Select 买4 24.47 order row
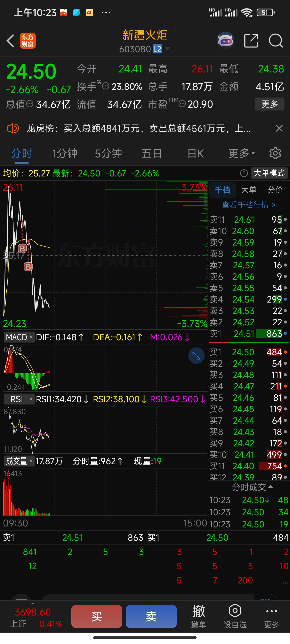This screenshot has height=644, width=290. tap(248, 386)
